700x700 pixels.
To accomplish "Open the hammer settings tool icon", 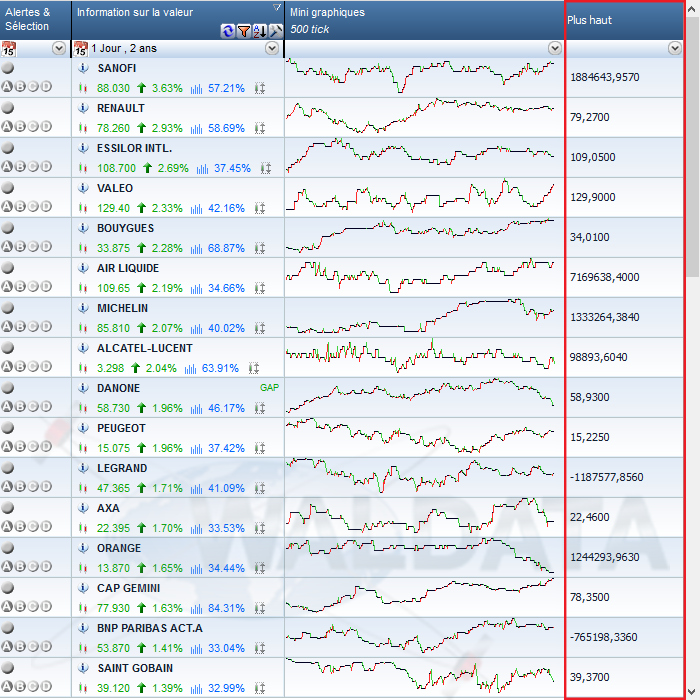I will click(276, 31).
